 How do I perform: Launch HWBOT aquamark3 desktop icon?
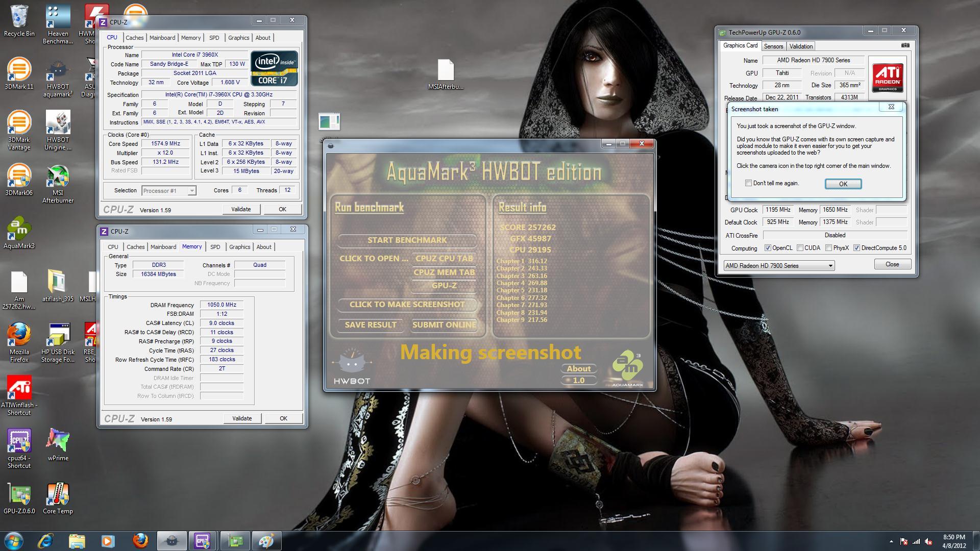pos(58,78)
